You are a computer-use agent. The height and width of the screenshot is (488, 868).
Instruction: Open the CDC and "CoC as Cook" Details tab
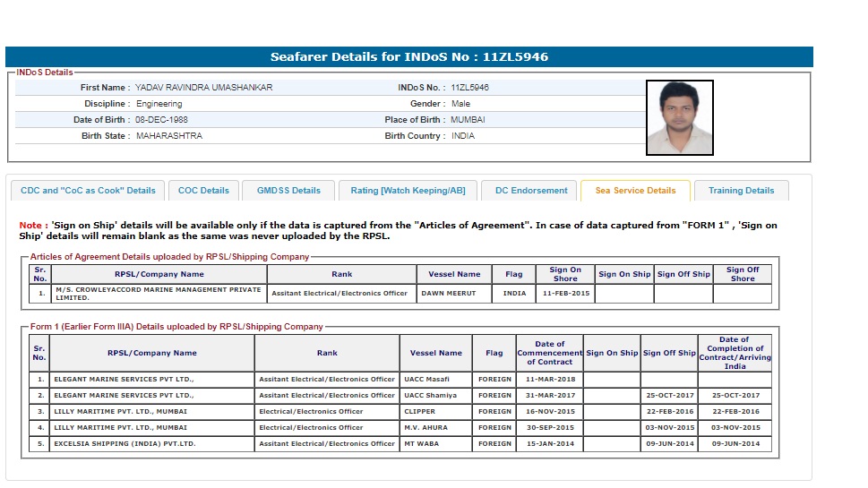(88, 191)
